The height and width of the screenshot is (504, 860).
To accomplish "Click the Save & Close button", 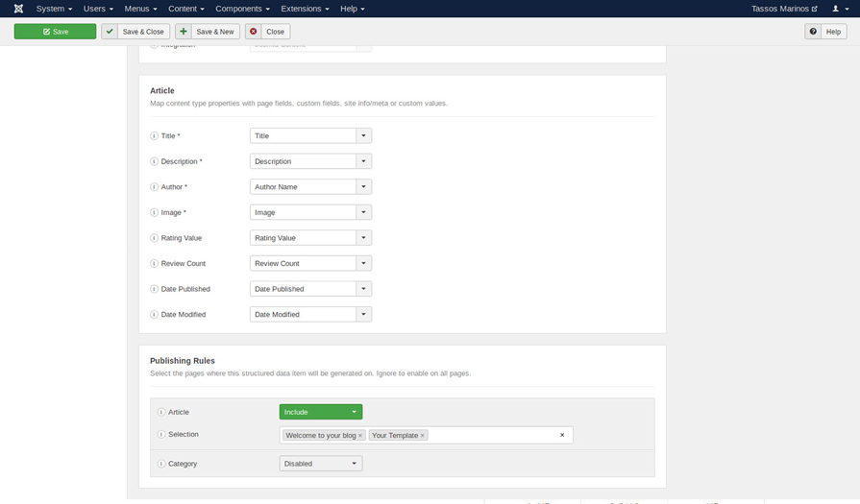I will (135, 32).
